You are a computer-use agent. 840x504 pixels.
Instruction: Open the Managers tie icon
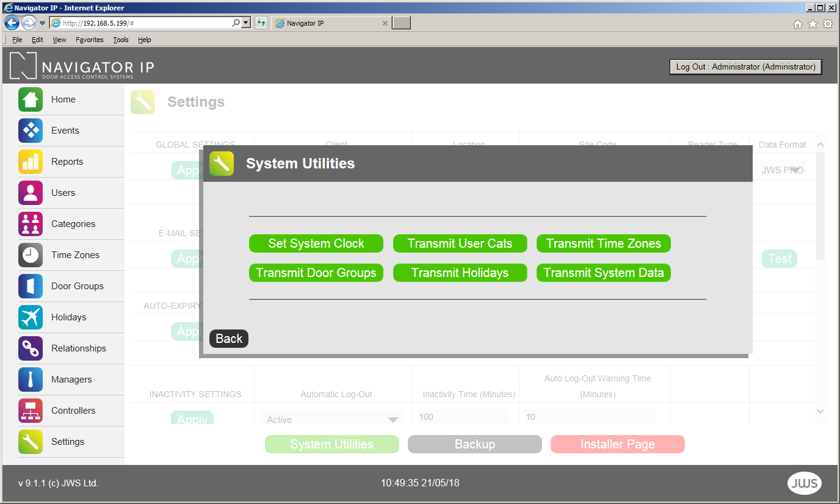point(31,380)
